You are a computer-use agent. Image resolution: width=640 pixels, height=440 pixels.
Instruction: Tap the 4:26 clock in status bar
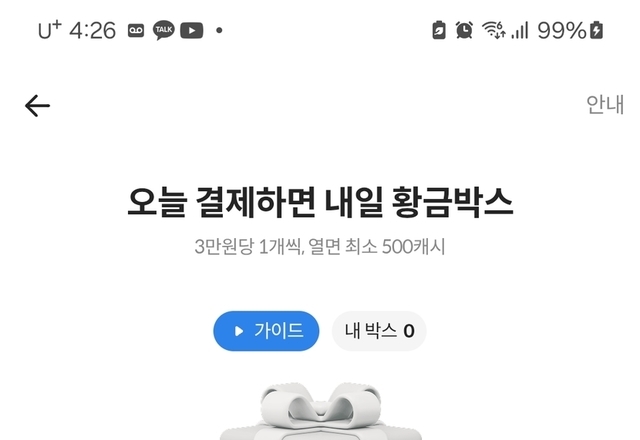pos(93,31)
